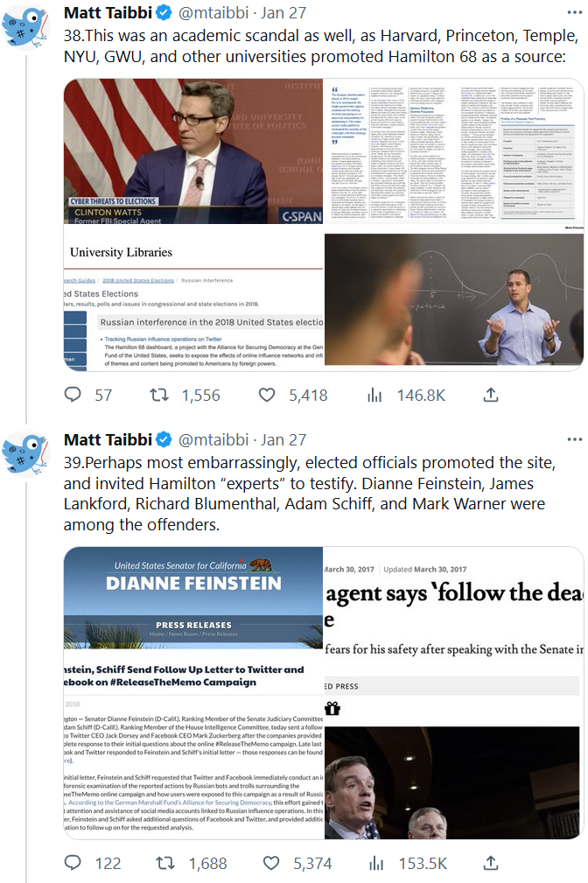This screenshot has width=588, height=883.
Task: Retweet the tweet with 1,556 retweets
Action: click(x=159, y=395)
